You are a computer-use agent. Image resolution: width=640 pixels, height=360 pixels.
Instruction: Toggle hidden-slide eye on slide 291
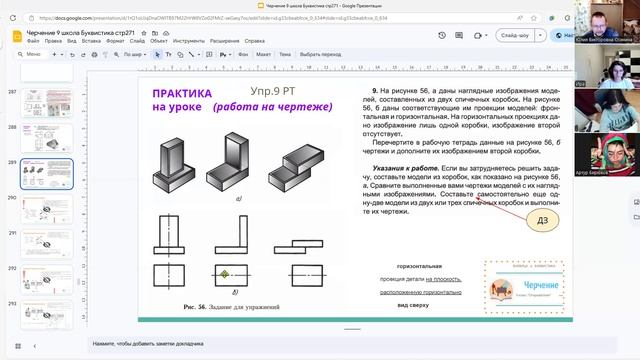(47, 244)
